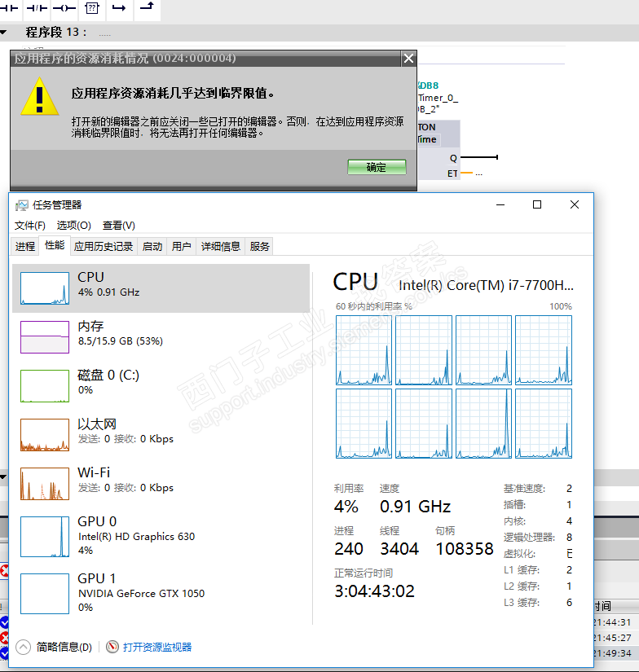Image resolution: width=639 pixels, height=672 pixels.
Task: Click process count value 240
Action: [x=349, y=549]
